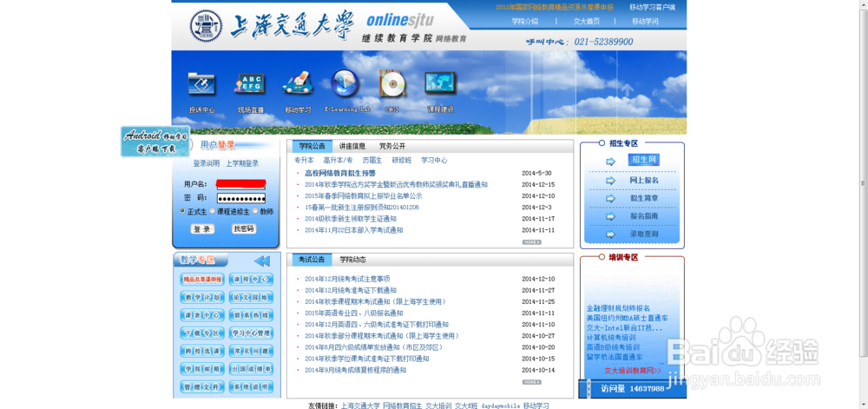Click the arrow icon beside 招生简章

610,198
